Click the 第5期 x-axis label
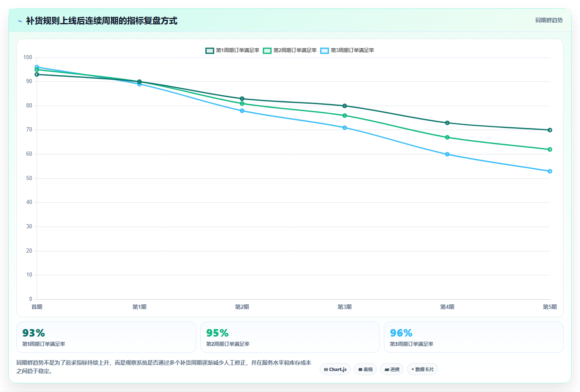The width and height of the screenshot is (580, 392). [x=550, y=307]
